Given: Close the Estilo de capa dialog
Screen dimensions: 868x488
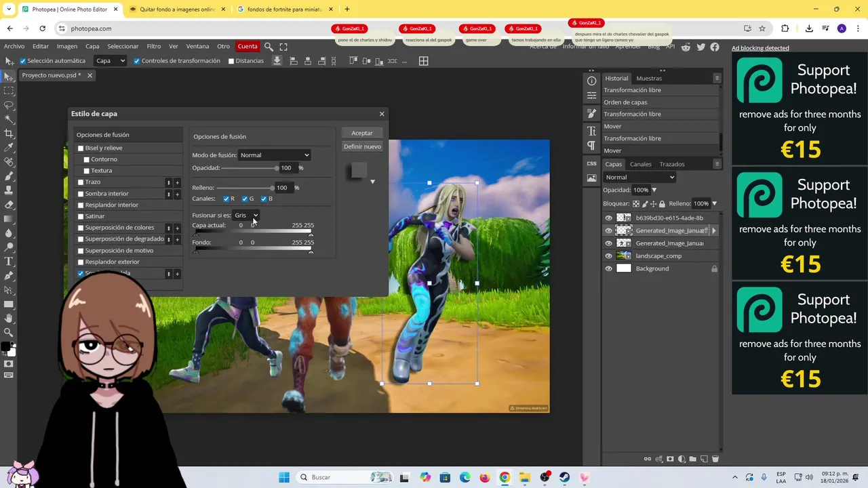Looking at the screenshot, I should point(382,114).
